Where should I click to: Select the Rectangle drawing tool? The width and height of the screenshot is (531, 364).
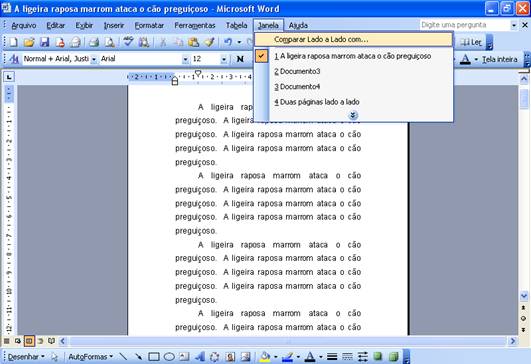point(154,357)
